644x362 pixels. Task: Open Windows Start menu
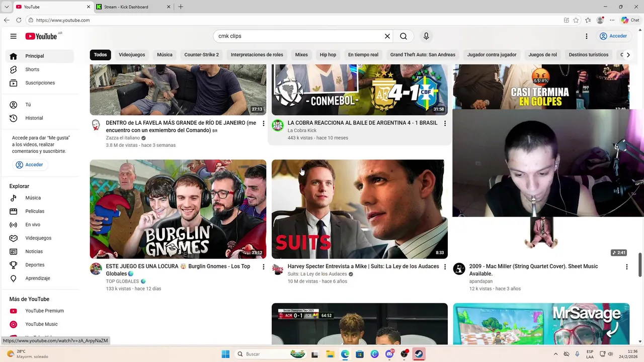tap(225, 354)
